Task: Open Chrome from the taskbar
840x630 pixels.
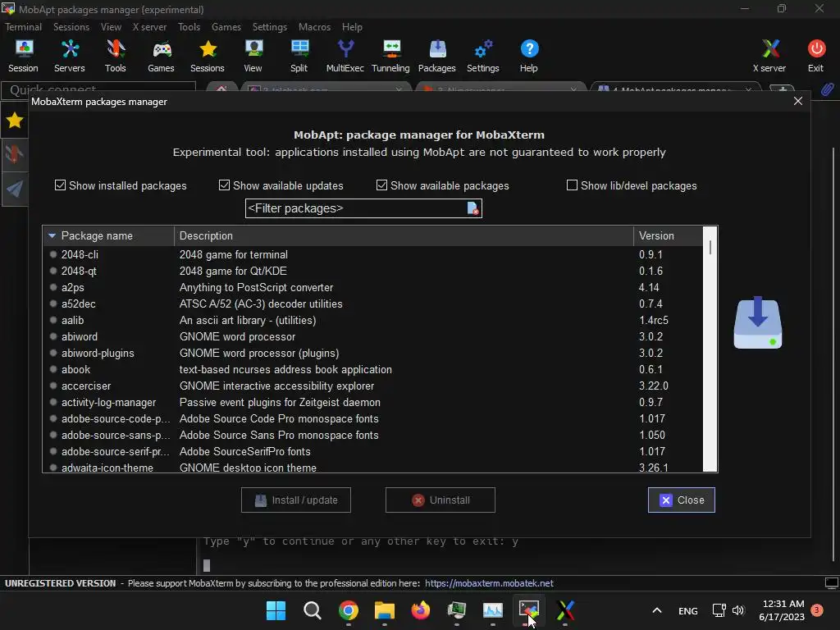Action: coord(348,610)
